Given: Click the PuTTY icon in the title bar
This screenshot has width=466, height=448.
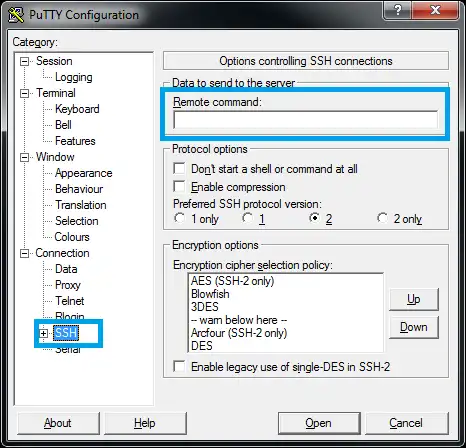Looking at the screenshot, I should coord(16,15).
